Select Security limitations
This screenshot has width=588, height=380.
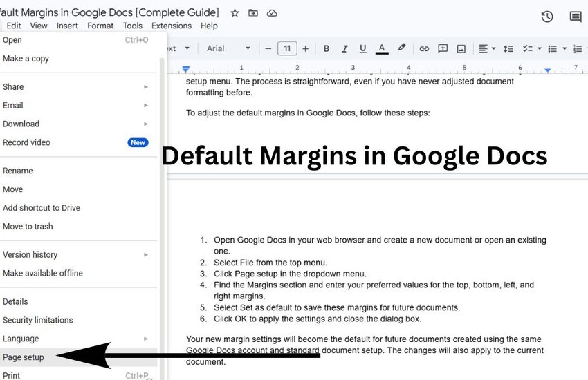[78, 320]
